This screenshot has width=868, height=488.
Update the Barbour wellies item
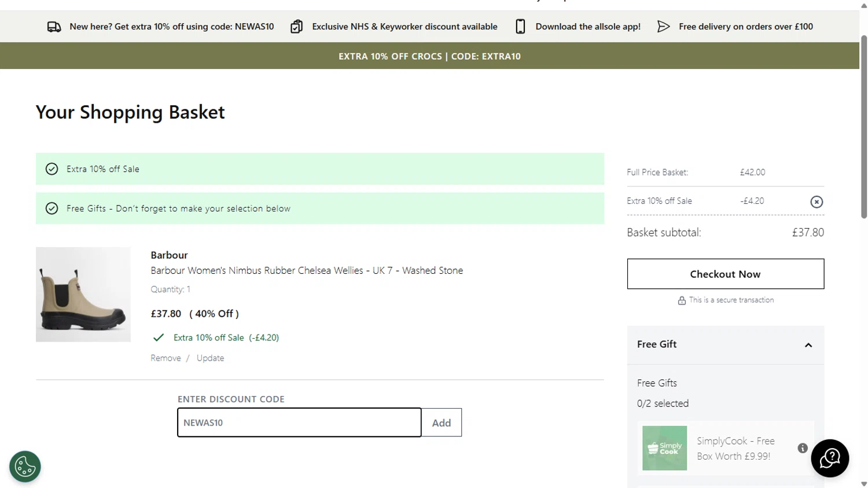[210, 358]
